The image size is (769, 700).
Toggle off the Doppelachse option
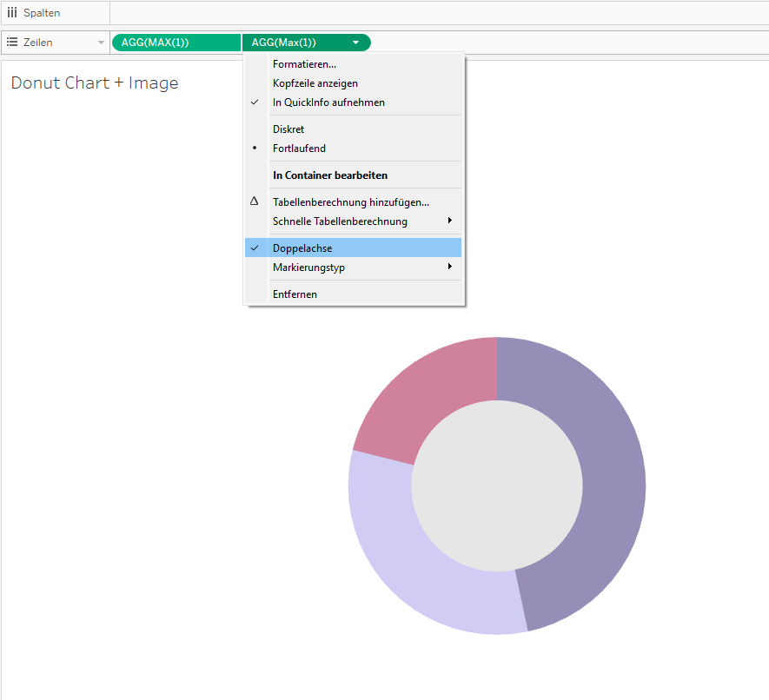click(302, 248)
